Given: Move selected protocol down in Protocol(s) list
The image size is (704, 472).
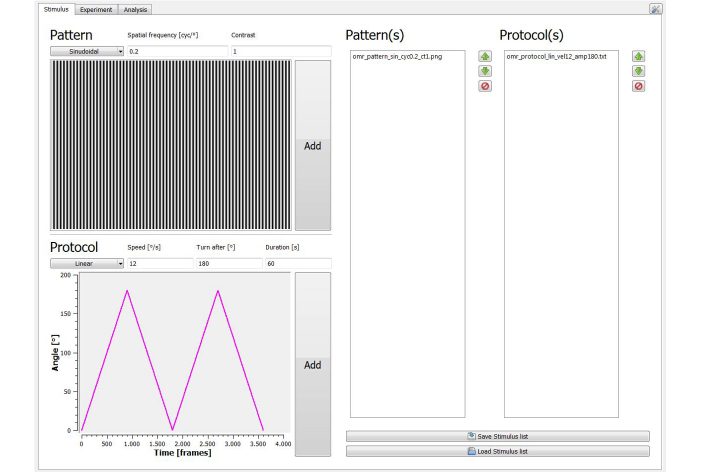Looking at the screenshot, I should point(638,71).
